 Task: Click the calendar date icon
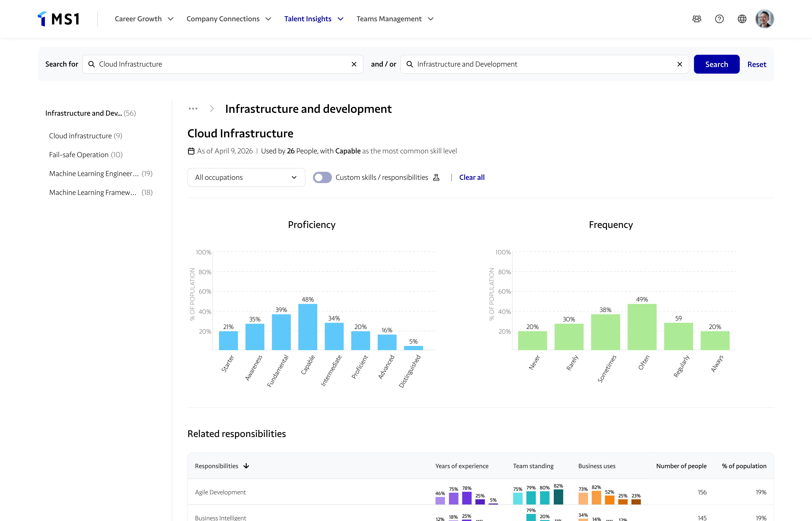coord(191,151)
